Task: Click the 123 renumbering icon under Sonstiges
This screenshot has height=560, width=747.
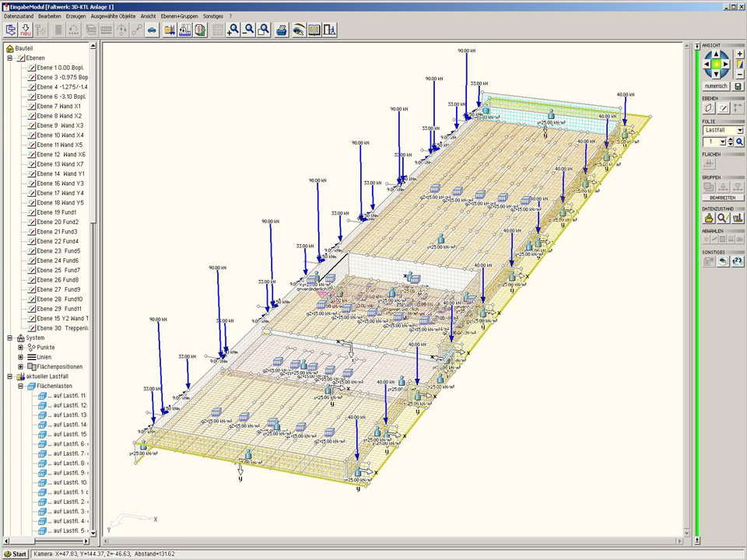Action: pyautogui.click(x=738, y=261)
